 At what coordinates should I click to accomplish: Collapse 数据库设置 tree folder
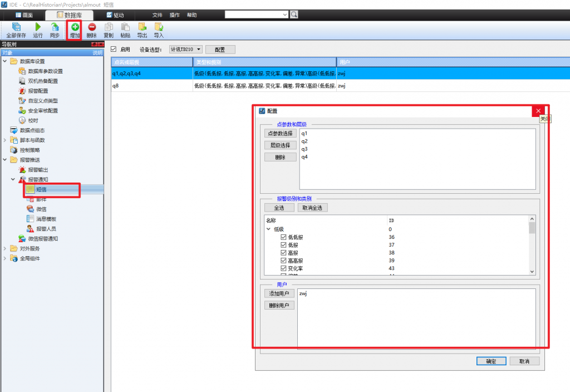click(x=4, y=61)
